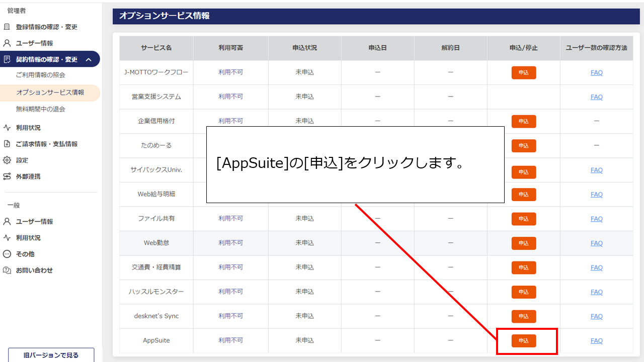644x362 pixels.
Task: Open the FAQ link for desknet's Sync
Action: pos(597,316)
